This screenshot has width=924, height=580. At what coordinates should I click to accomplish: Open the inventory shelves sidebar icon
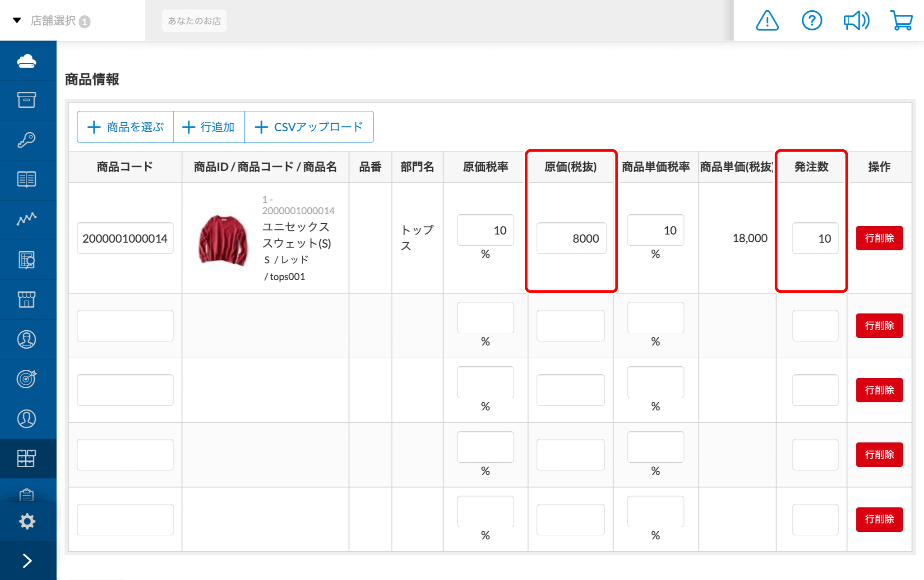(x=27, y=458)
